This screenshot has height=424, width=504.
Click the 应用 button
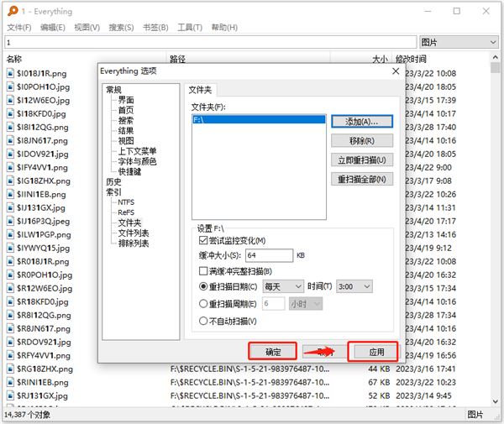(x=376, y=352)
